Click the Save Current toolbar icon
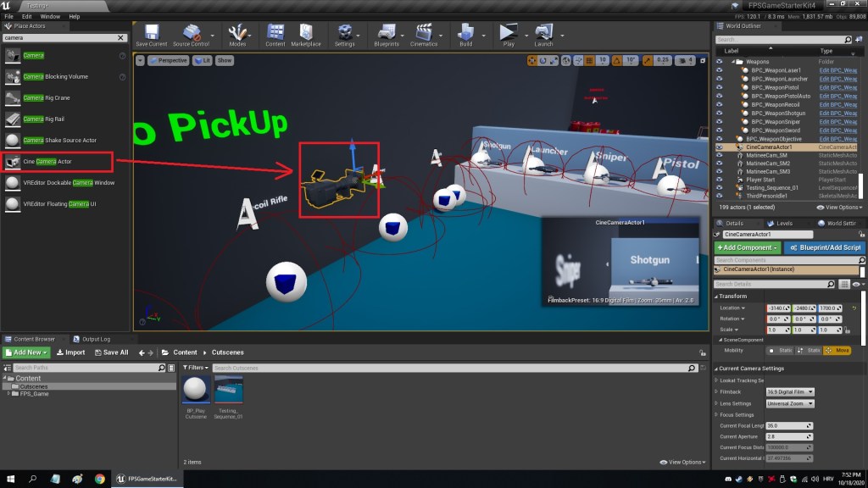Screen dimensions: 868x488 pos(152,35)
